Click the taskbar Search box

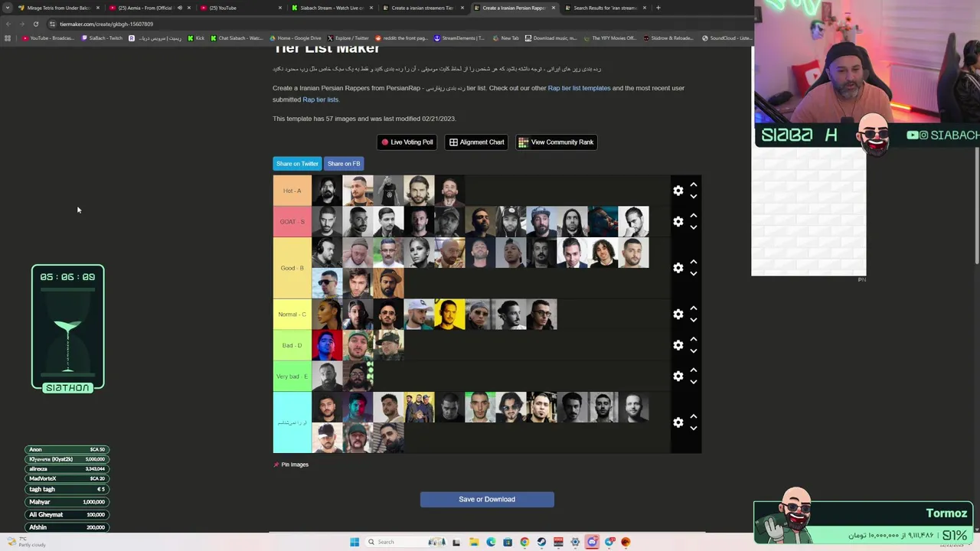406,542
